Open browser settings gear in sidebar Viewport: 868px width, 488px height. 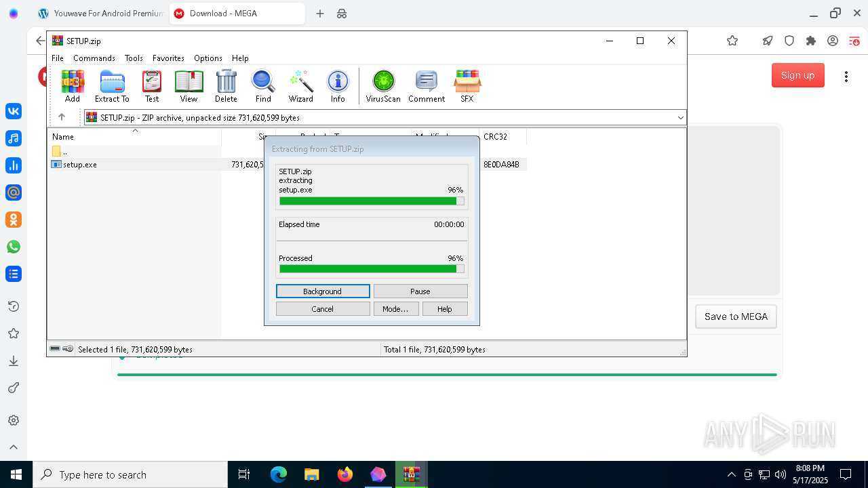point(14,420)
